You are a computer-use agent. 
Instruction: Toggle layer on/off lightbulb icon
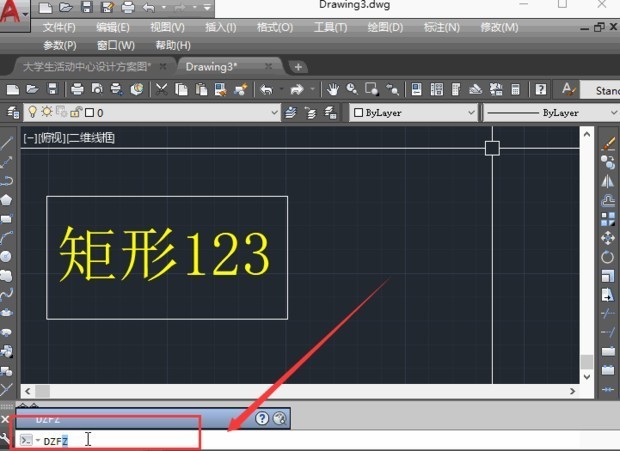[31, 113]
